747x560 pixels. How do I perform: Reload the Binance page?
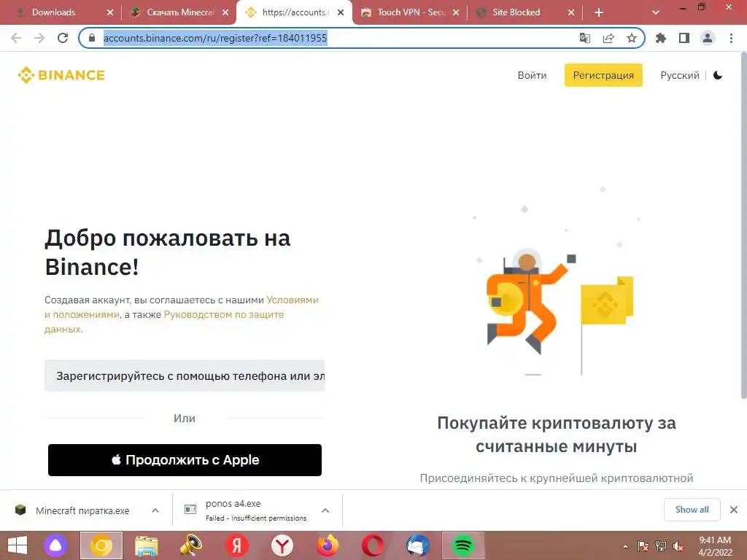pyautogui.click(x=63, y=38)
